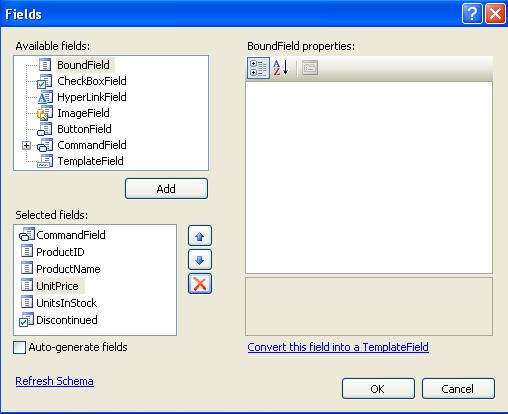Open Convert this field into a TemplateField link
Screen dimensions: 508x414
[x=338, y=347]
